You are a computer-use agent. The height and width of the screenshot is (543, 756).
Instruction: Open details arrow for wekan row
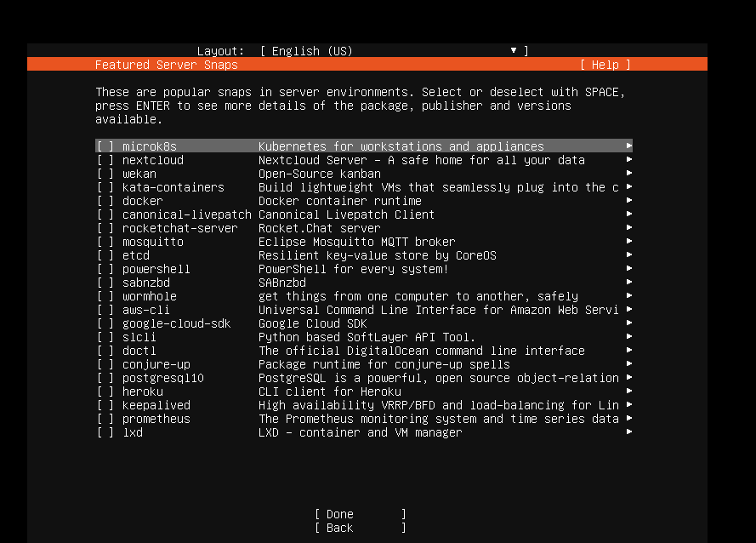coord(628,173)
